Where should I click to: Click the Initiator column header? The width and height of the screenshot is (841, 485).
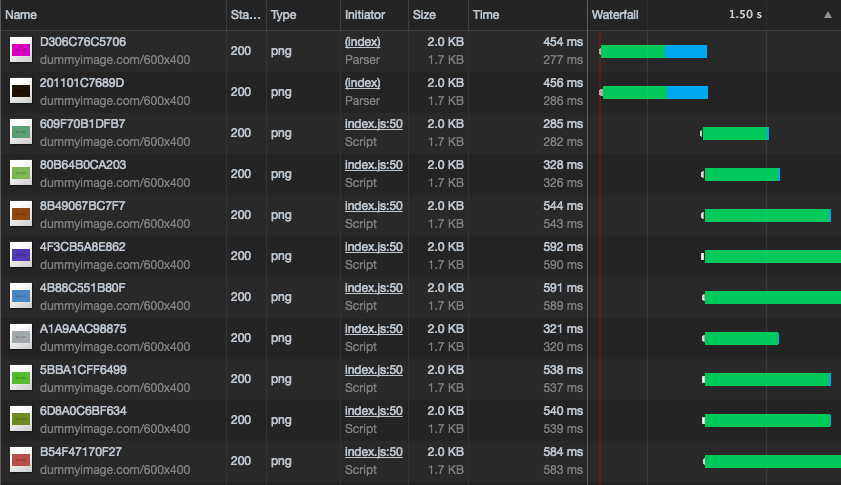(x=364, y=15)
